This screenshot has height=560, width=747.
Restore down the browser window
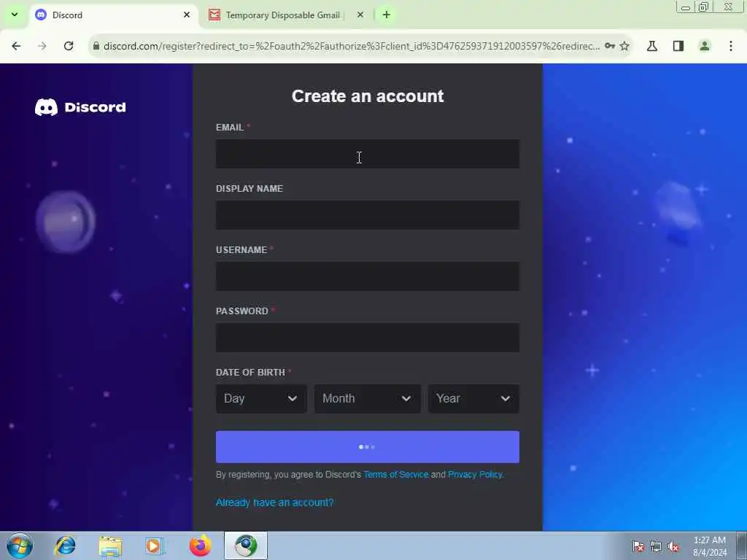[704, 7]
